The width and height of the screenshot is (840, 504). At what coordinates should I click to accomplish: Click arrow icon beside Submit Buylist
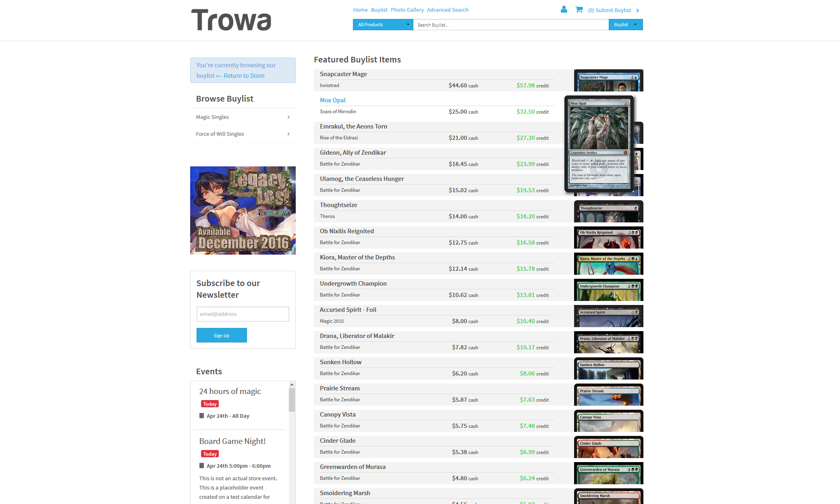637,10
